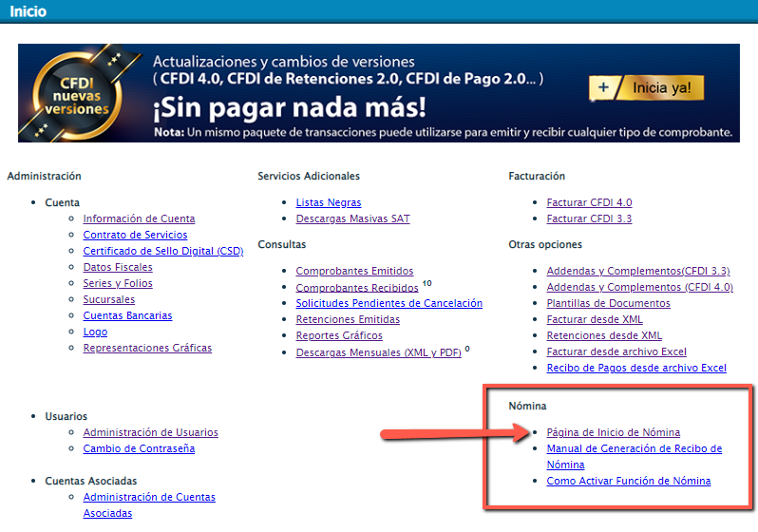Go to Datos Fiscales
This screenshot has height=532, width=758.
click(x=118, y=267)
